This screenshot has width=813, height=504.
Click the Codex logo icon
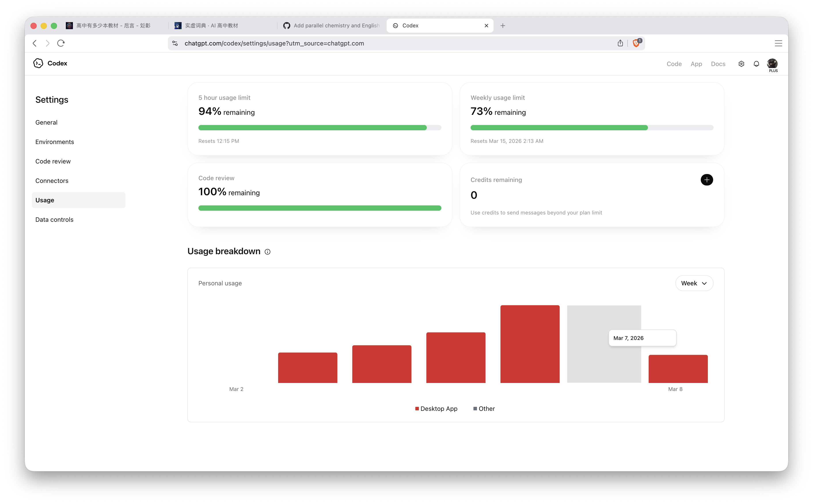(38, 63)
